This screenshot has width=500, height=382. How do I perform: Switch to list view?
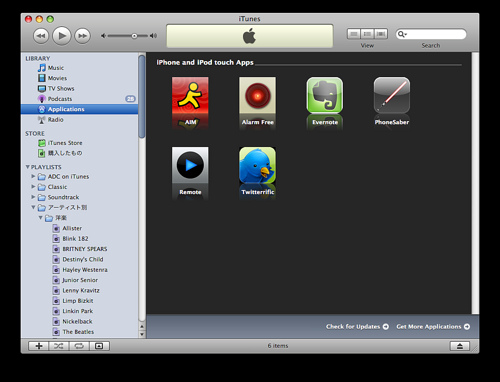354,34
